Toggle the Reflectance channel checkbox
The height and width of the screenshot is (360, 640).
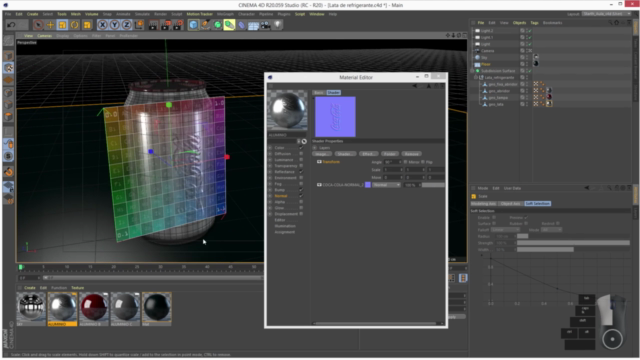tap(301, 172)
